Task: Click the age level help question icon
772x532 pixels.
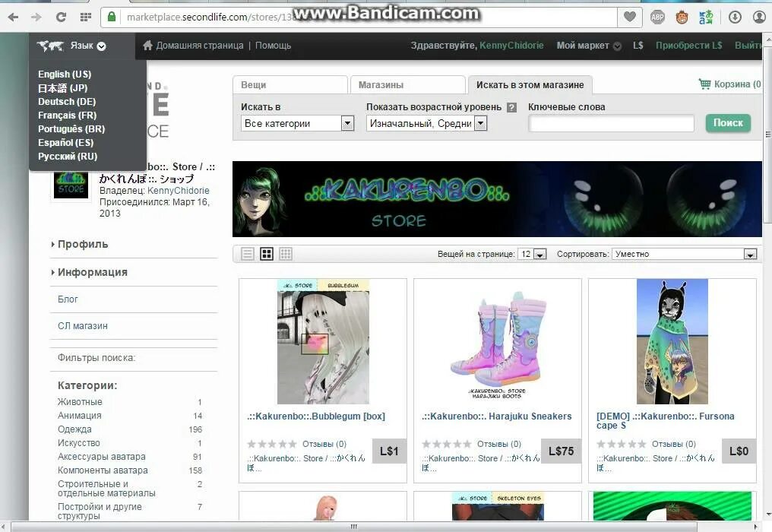Action: pos(511,107)
